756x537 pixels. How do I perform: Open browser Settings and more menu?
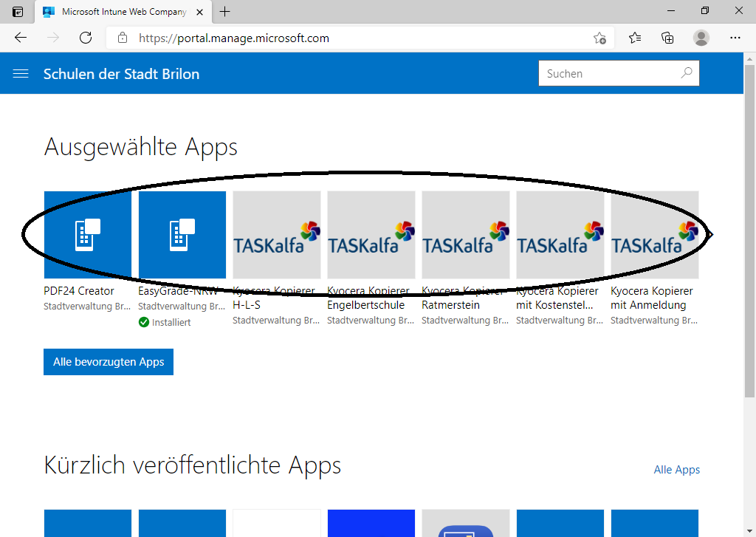point(735,38)
